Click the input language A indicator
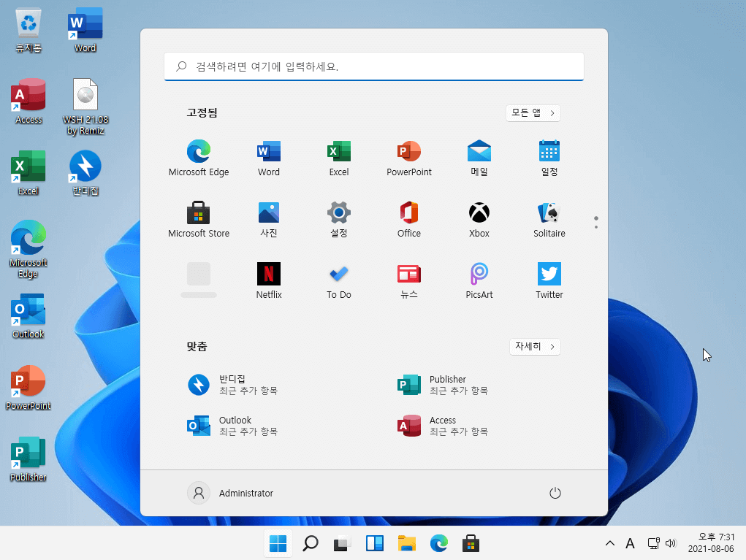Screen dimensions: 746x560 click(x=630, y=543)
